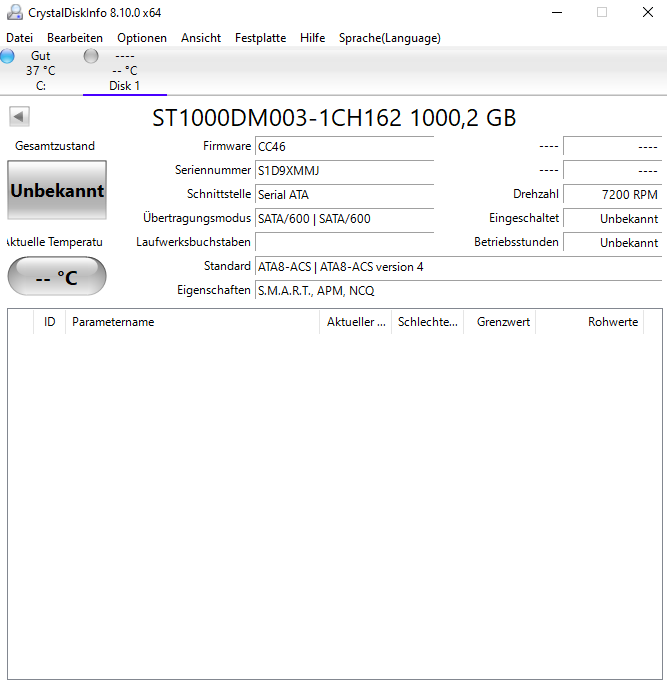
Task: Click the CrystalDiskInfo title bar icon
Action: tap(15, 12)
